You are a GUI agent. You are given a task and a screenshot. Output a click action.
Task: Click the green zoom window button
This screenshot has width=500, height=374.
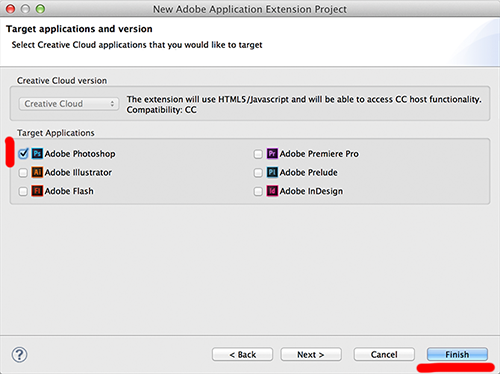point(40,9)
